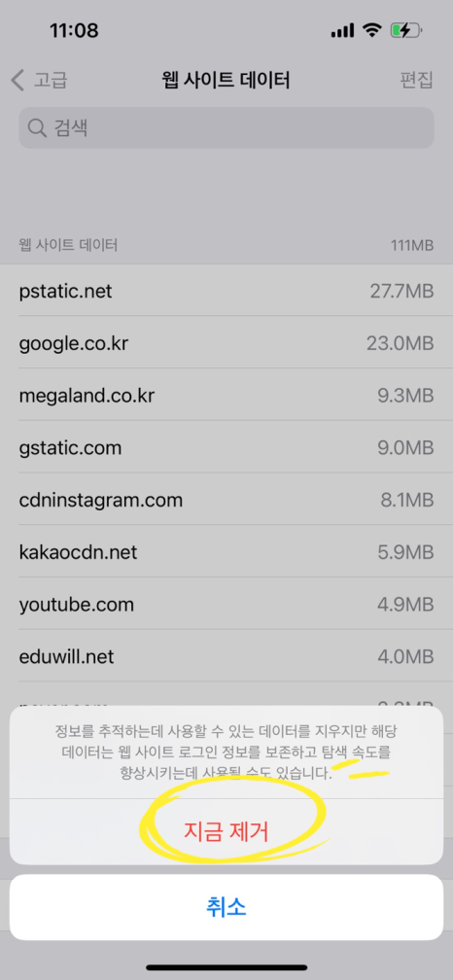Select the gstatic.com entry
This screenshot has width=453, height=980.
[x=226, y=447]
